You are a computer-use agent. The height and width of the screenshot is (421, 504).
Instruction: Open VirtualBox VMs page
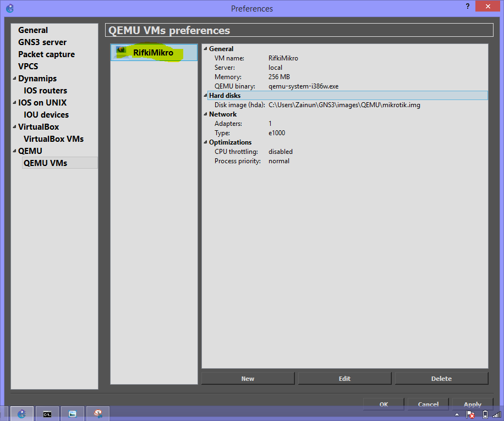pyautogui.click(x=53, y=139)
